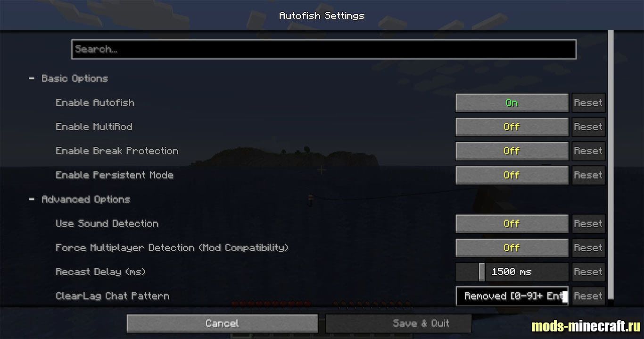The image size is (644, 339).
Task: Toggle Enable Break Protection setting
Action: click(512, 151)
